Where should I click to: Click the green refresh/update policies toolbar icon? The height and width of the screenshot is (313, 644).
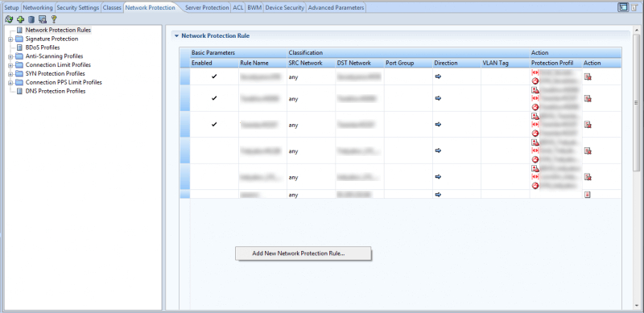[x=9, y=19]
